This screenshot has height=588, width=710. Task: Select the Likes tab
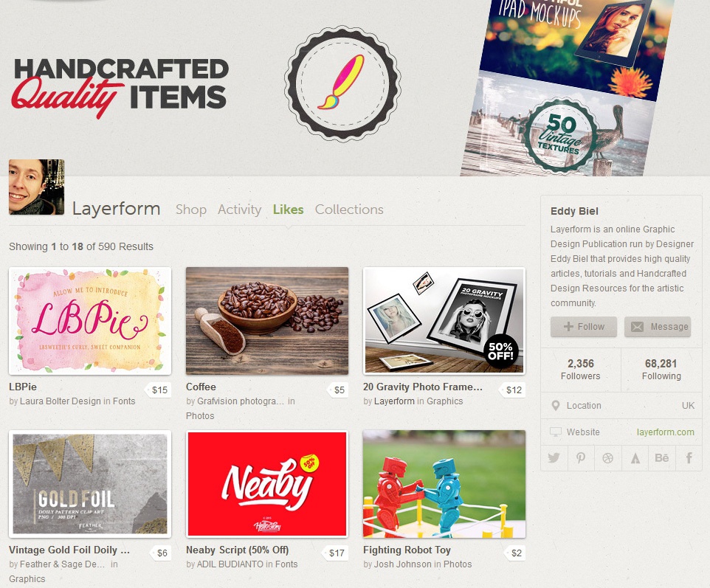coord(288,209)
